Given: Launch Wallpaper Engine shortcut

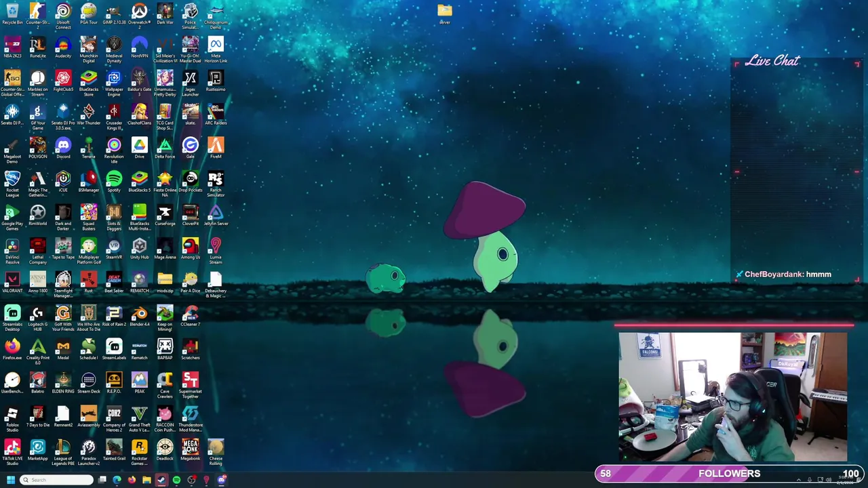Looking at the screenshot, I should pos(114,83).
